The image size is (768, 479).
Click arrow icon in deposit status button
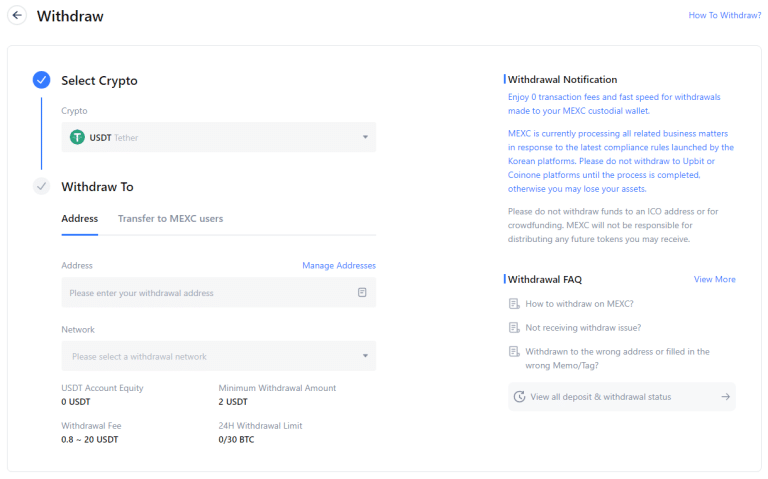point(725,397)
